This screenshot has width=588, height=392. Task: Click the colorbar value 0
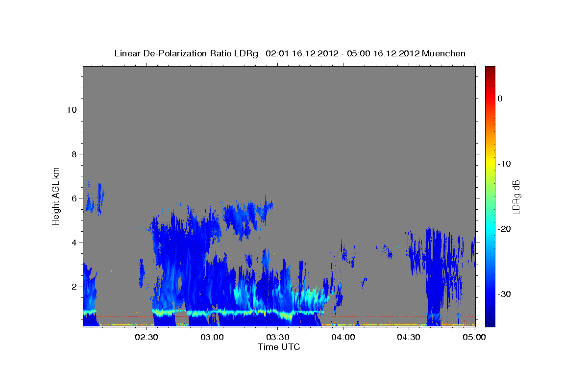(500, 98)
